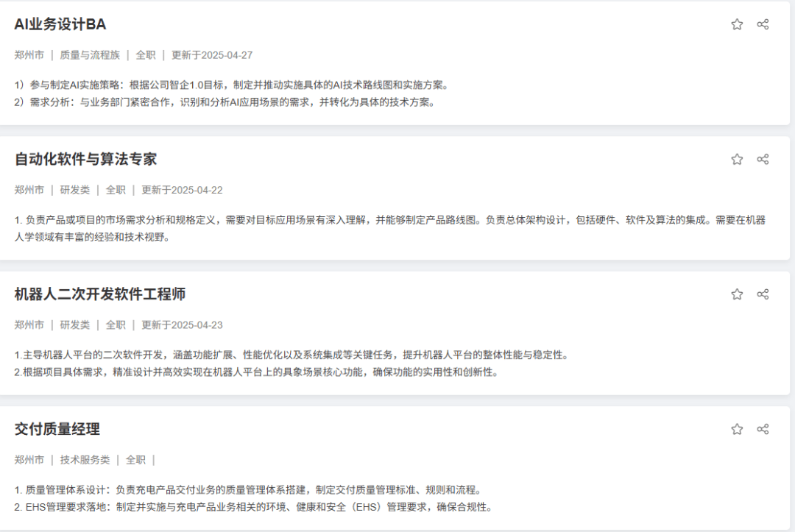Click the line starting 2）需求分析
Image resolution: width=795 pixels, height=532 pixels.
click(x=225, y=102)
